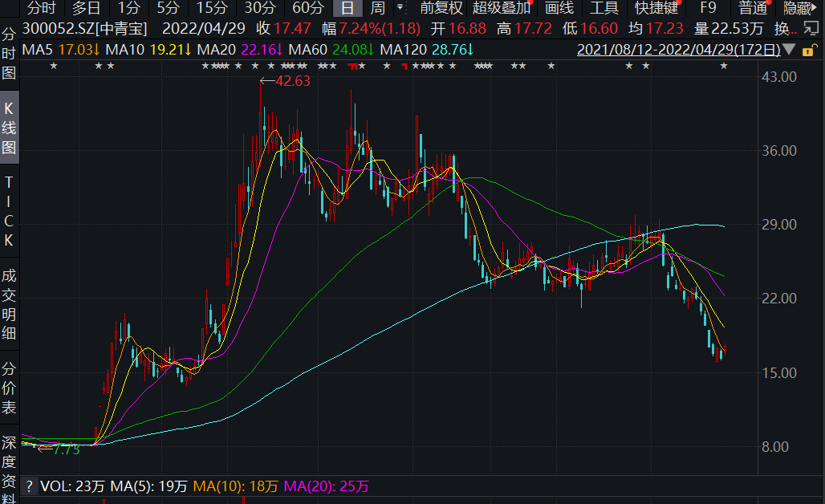Open the 工具 tools menu

604,8
